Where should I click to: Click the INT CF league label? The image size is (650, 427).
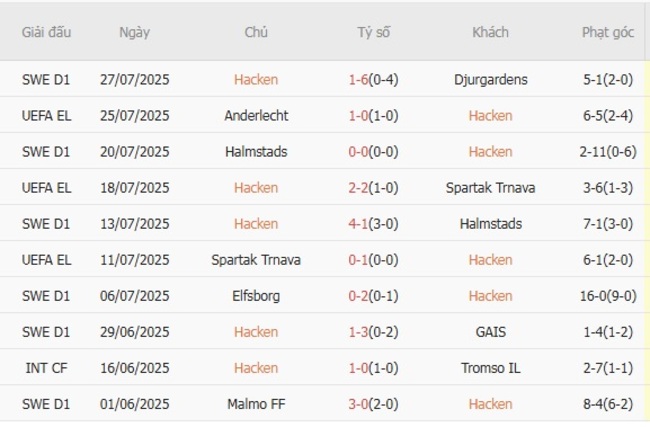pyautogui.click(x=47, y=368)
